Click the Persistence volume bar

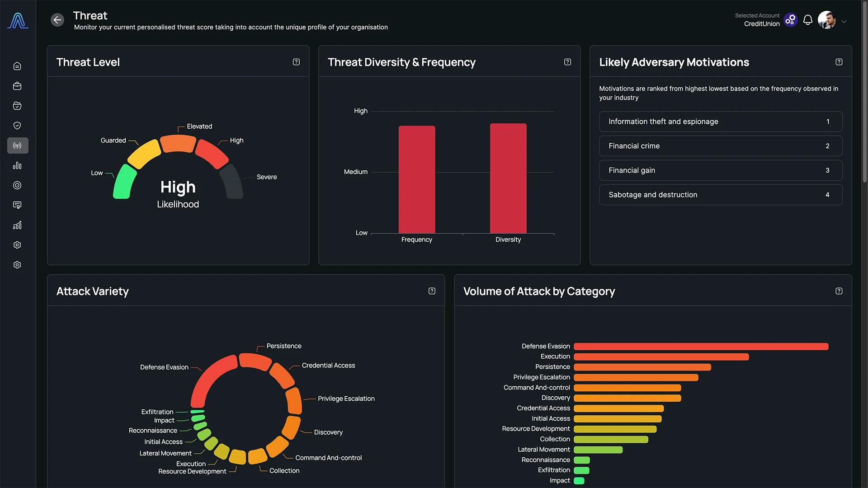tap(642, 367)
